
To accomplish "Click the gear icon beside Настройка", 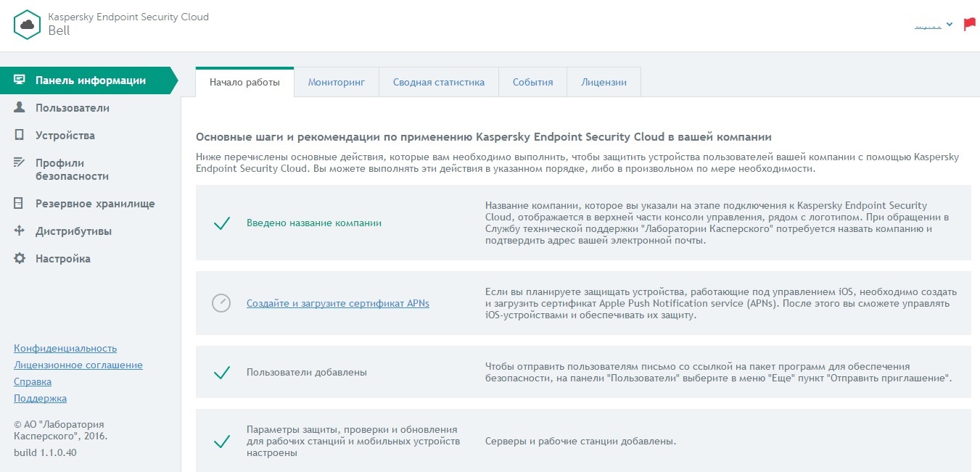I will pyautogui.click(x=20, y=259).
